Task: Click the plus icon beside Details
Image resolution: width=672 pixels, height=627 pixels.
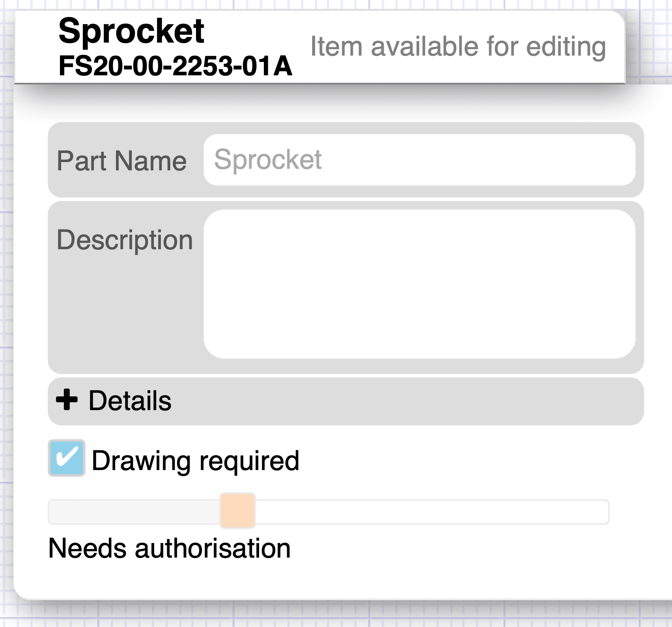Action: (67, 400)
